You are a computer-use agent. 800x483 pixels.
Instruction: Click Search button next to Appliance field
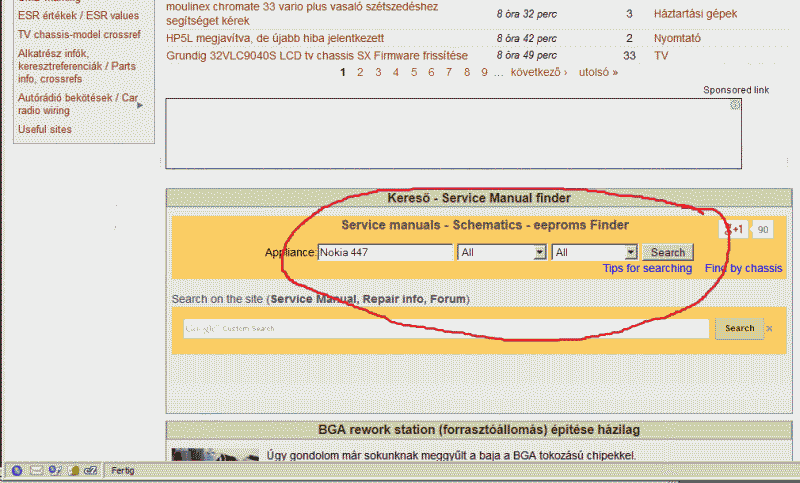667,252
